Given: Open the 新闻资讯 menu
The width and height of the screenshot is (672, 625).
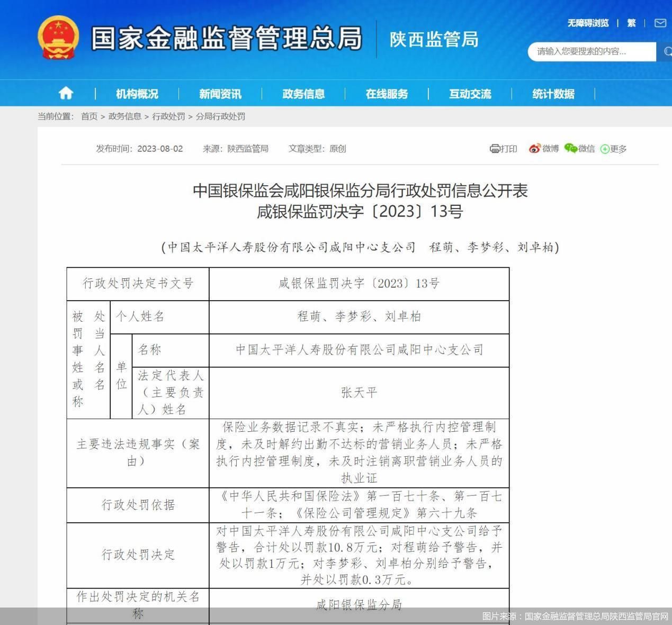Looking at the screenshot, I should point(220,93).
